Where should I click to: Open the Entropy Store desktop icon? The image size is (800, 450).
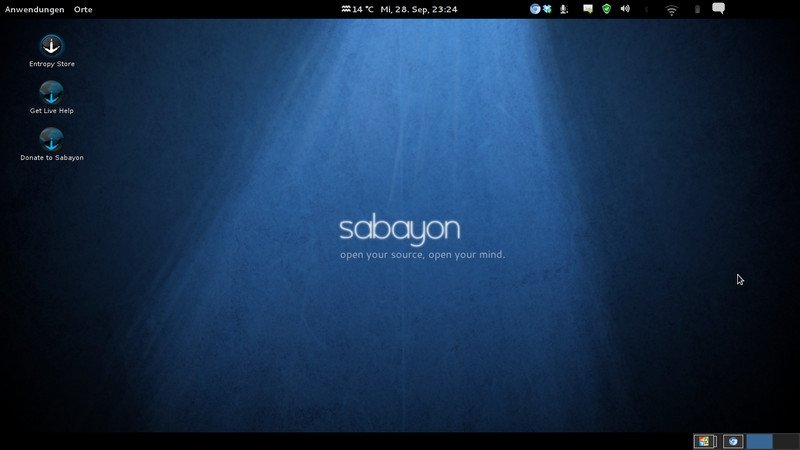pyautogui.click(x=52, y=51)
